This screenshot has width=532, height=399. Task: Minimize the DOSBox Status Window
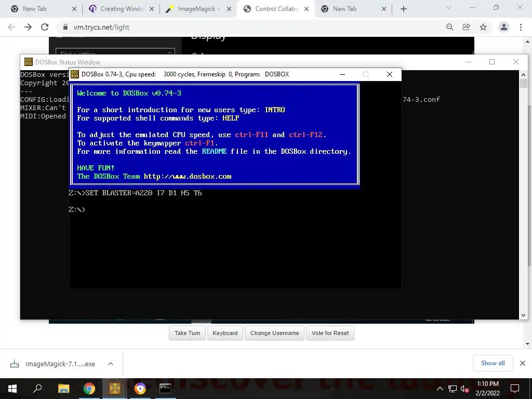[469, 62]
